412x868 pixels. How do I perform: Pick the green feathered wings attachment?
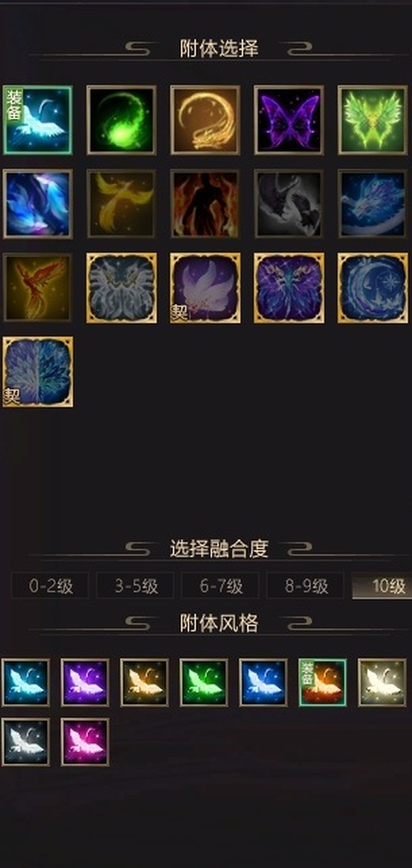tap(373, 120)
